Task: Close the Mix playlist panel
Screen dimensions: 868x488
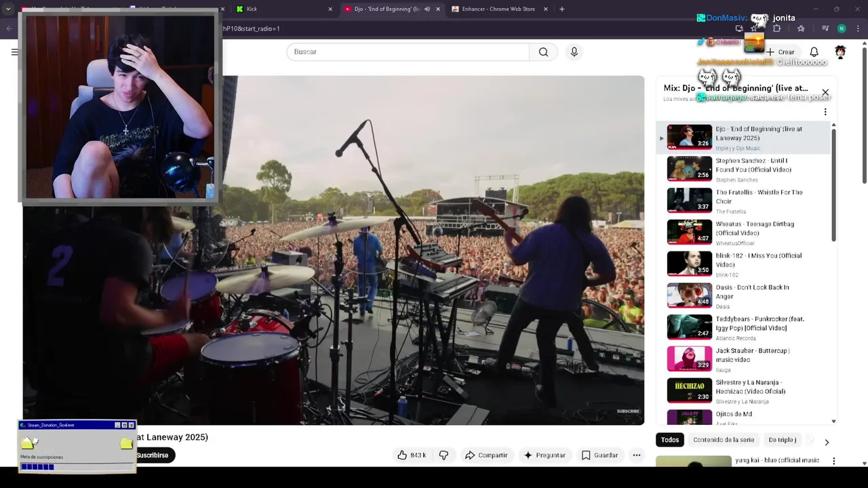Action: coord(825,92)
